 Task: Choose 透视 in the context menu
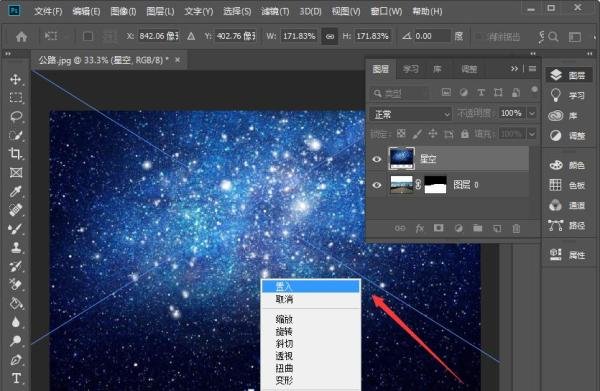[311, 356]
